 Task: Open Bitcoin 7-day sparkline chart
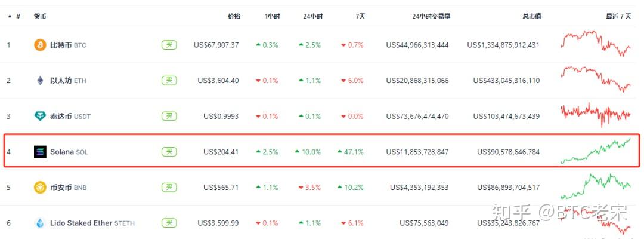pos(595,44)
